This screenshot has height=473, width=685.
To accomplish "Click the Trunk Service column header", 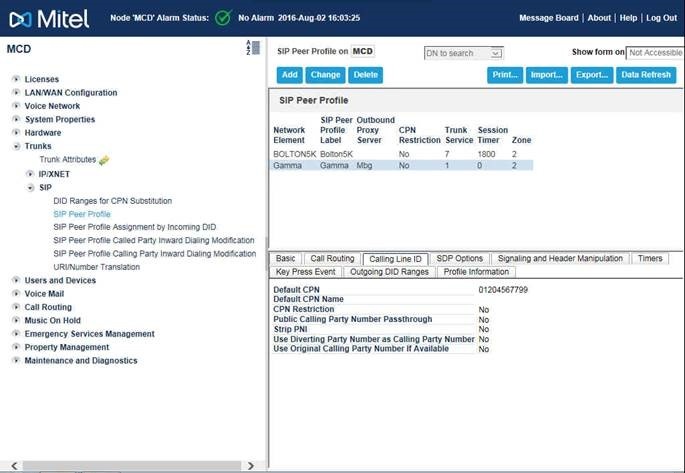I will tap(459, 135).
